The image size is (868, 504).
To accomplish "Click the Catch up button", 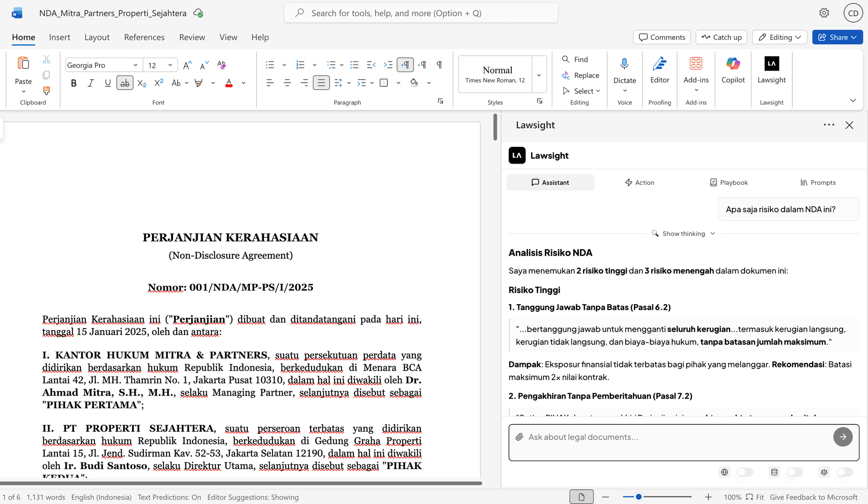I will click(721, 37).
